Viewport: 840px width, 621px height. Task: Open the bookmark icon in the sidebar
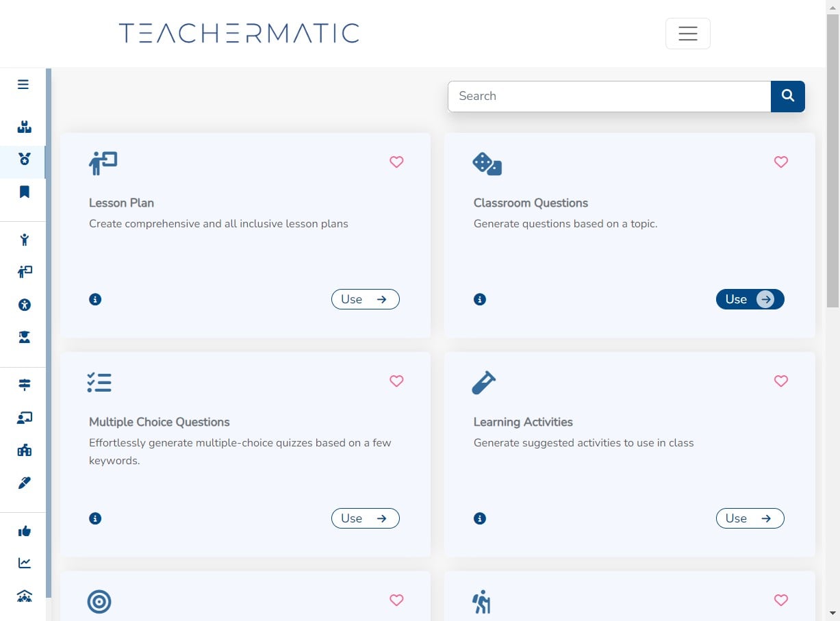25,192
